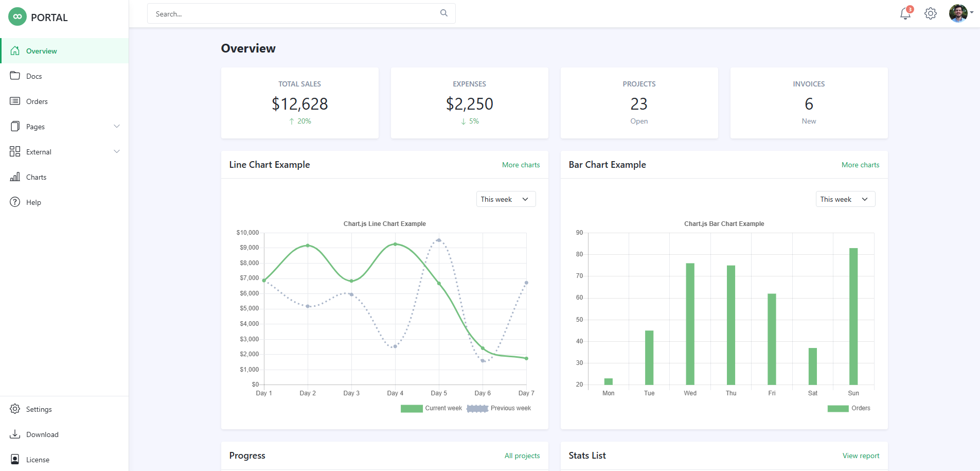Click the Thursday bar in bar chart
The image size is (980, 471).
click(x=731, y=325)
